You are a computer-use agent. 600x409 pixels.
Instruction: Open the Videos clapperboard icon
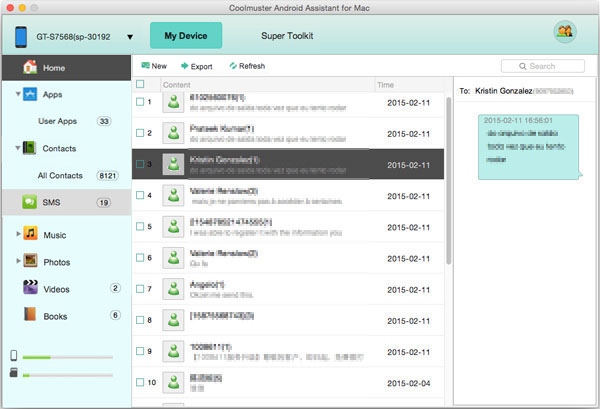tap(29, 288)
